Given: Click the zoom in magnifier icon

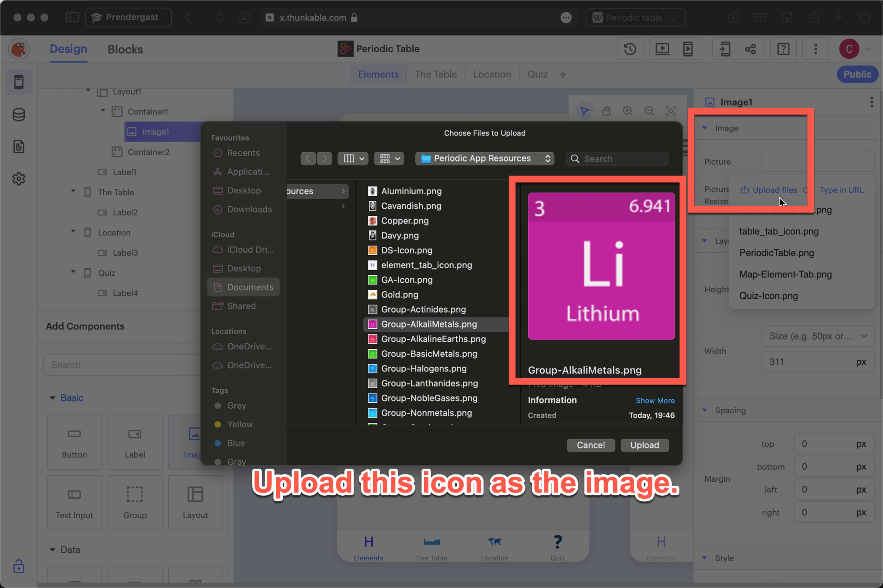Looking at the screenshot, I should (x=628, y=111).
